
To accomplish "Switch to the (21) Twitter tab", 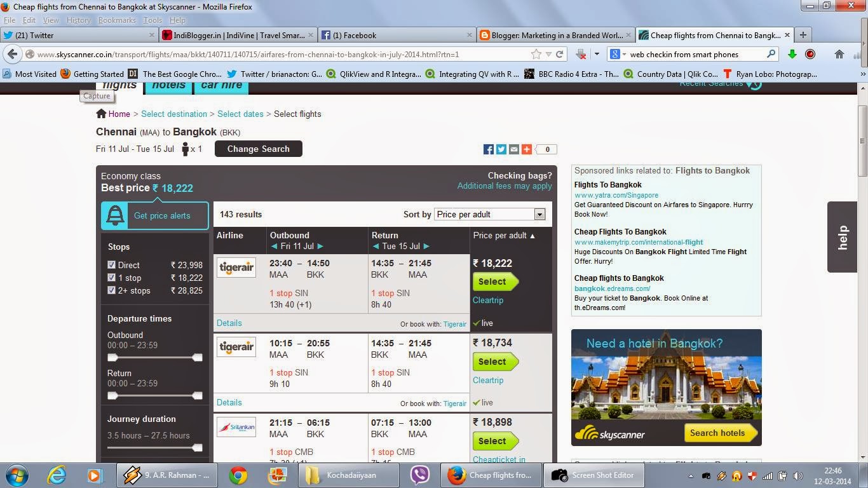I will pos(79,35).
